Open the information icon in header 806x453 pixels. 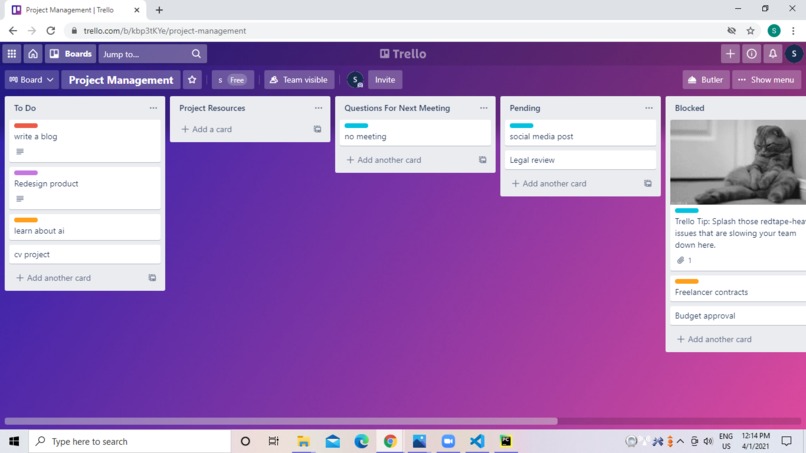pos(752,53)
